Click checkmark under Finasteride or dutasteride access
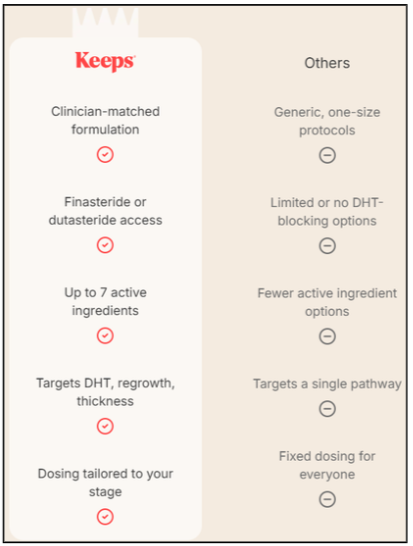 tap(105, 245)
